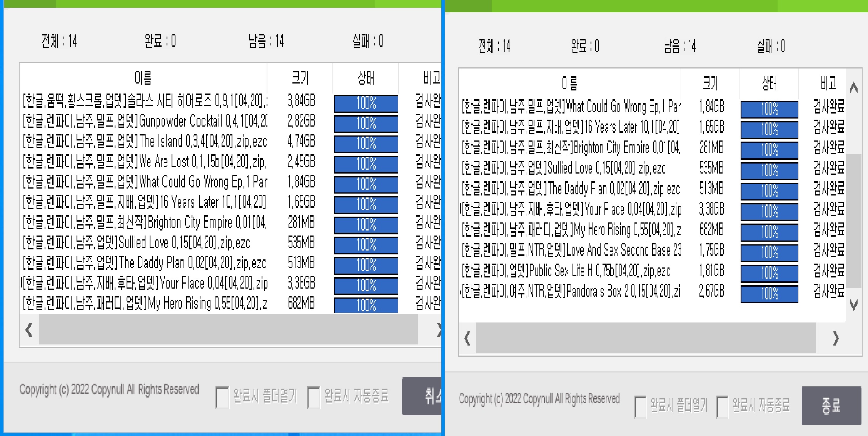Select Public Sex Life H row

(566, 271)
